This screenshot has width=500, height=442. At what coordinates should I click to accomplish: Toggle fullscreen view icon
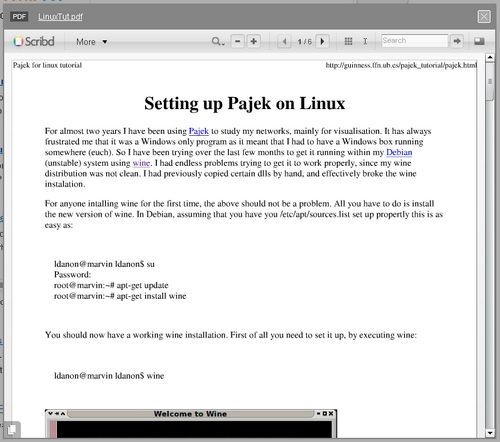(x=479, y=41)
